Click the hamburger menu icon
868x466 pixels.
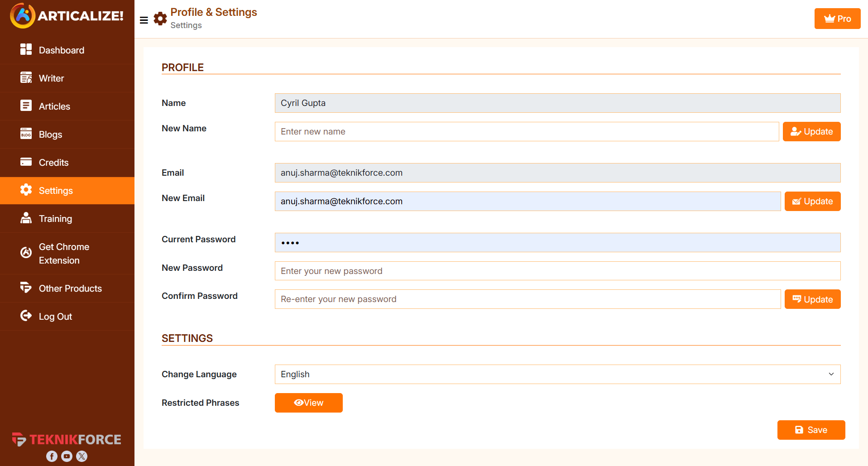(144, 20)
